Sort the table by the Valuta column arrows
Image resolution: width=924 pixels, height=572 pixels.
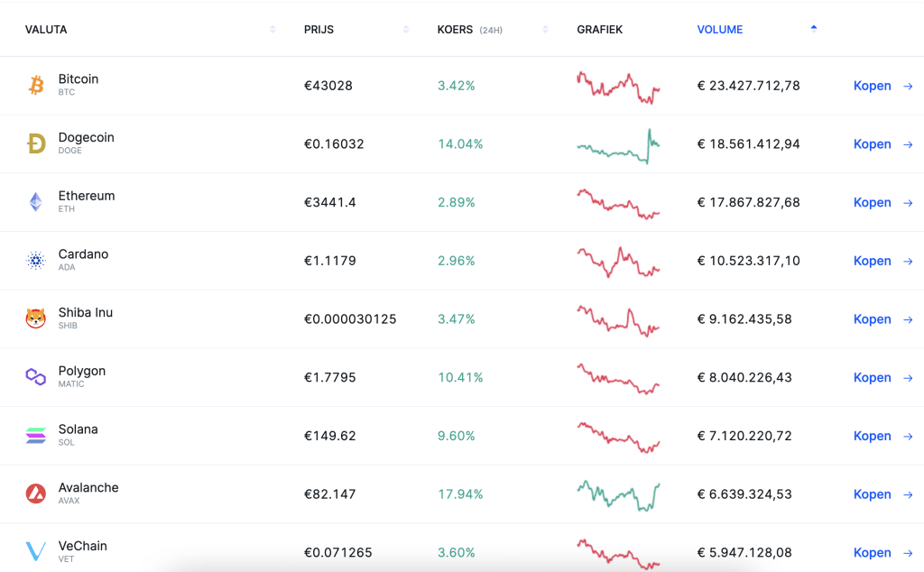(273, 30)
